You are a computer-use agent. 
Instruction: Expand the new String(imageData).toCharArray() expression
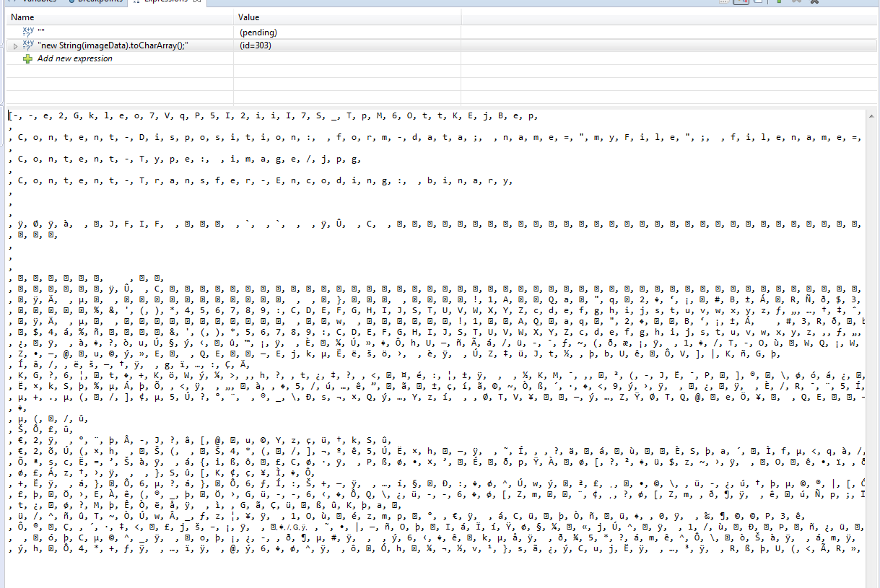tap(16, 46)
